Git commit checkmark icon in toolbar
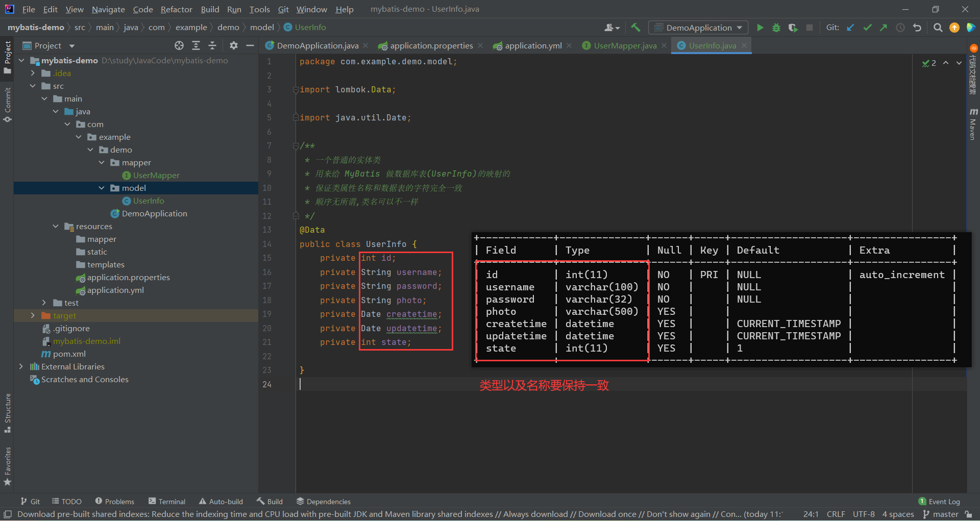 tap(867, 28)
